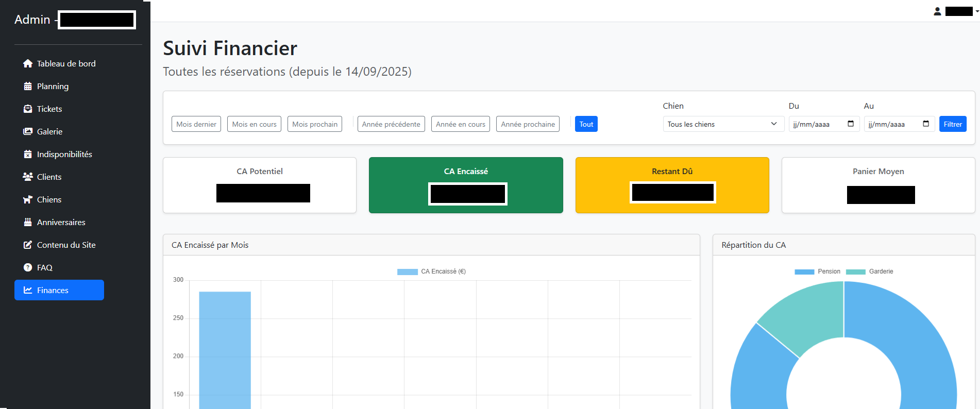This screenshot has width=980, height=409.
Task: Go to the Clients list
Action: tap(59, 177)
